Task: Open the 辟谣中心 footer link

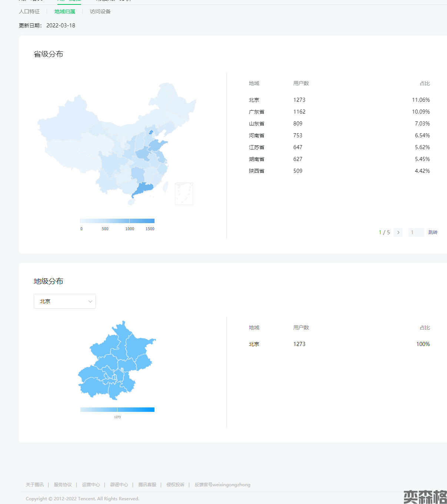Action: click(119, 484)
